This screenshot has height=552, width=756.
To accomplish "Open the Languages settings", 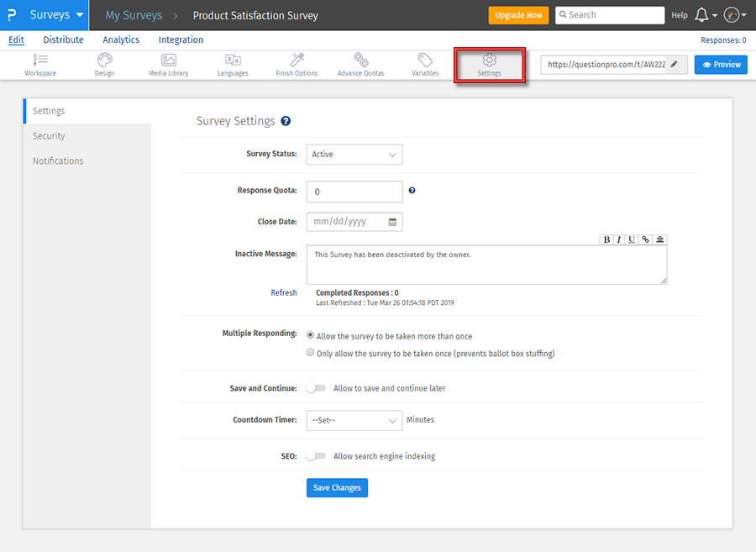I will (233, 65).
